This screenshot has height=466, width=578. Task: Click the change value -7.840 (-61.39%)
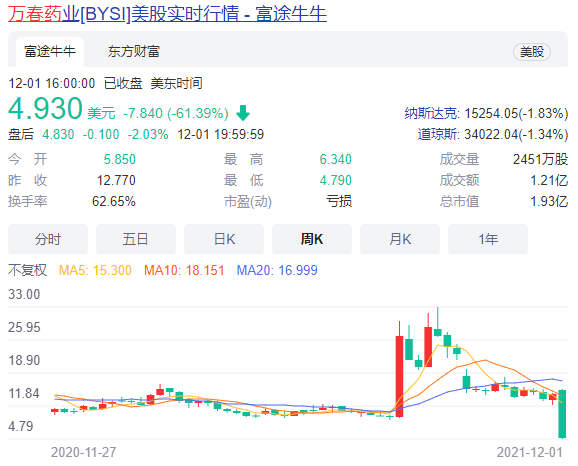click(176, 113)
